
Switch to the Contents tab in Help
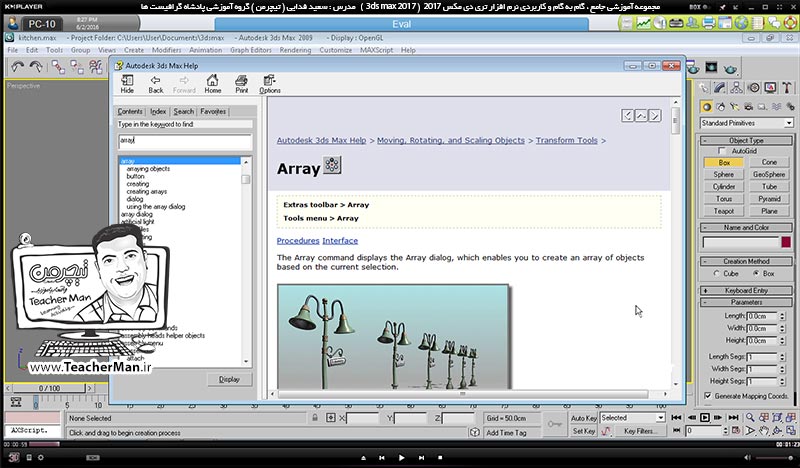pyautogui.click(x=130, y=111)
